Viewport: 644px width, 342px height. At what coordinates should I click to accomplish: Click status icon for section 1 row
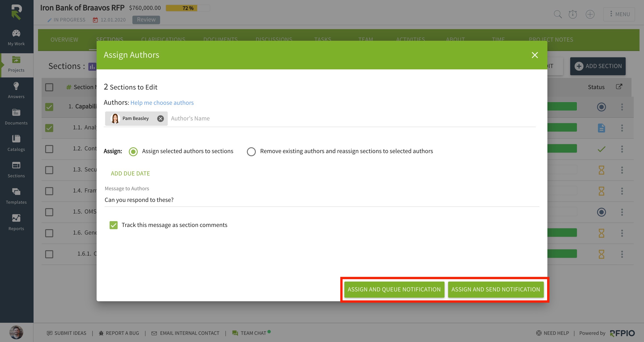tap(601, 107)
